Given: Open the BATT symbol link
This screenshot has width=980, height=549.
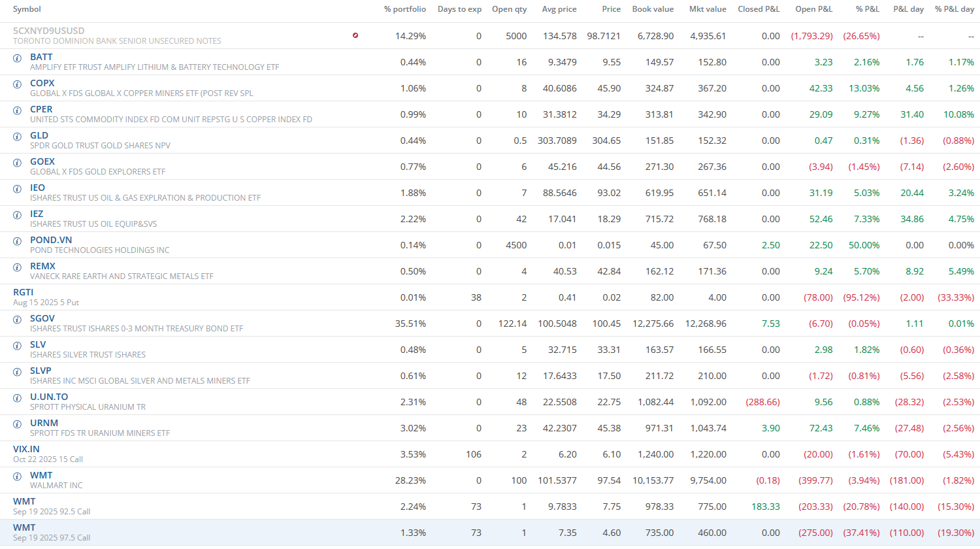Looking at the screenshot, I should click(41, 57).
